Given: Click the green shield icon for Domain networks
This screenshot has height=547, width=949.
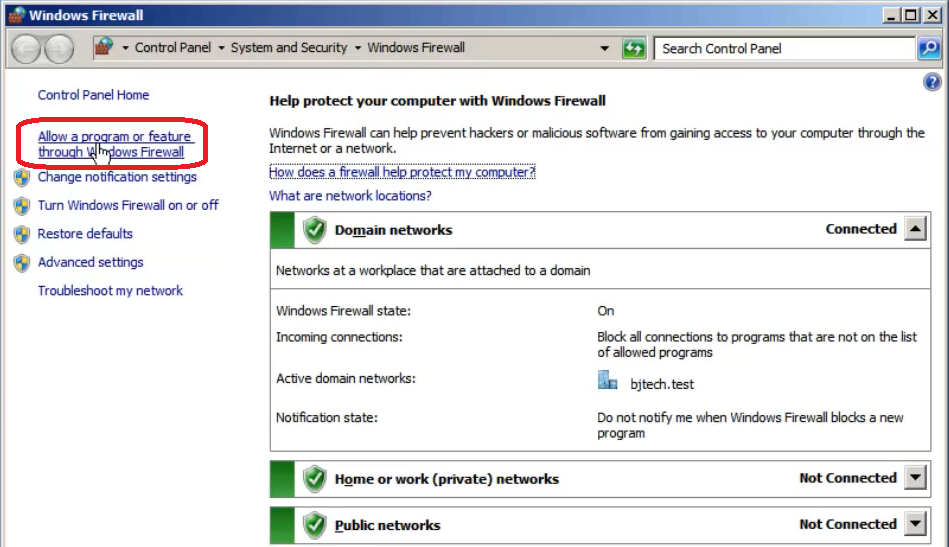Looking at the screenshot, I should click(x=315, y=230).
